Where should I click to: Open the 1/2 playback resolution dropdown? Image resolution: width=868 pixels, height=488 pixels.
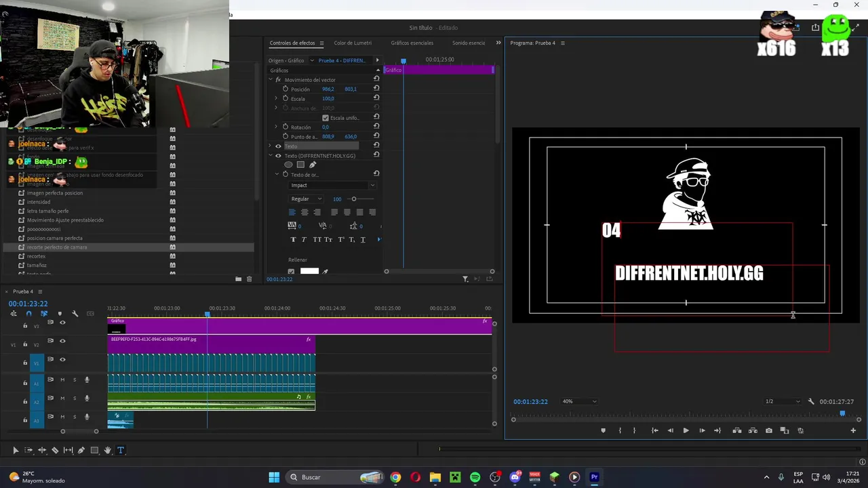782,401
